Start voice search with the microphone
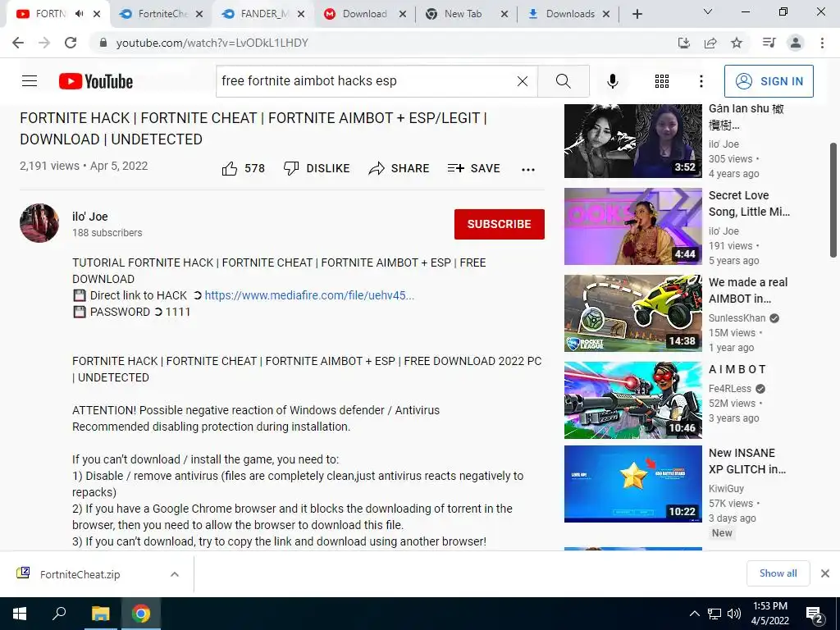The height and width of the screenshot is (630, 840). point(613,81)
